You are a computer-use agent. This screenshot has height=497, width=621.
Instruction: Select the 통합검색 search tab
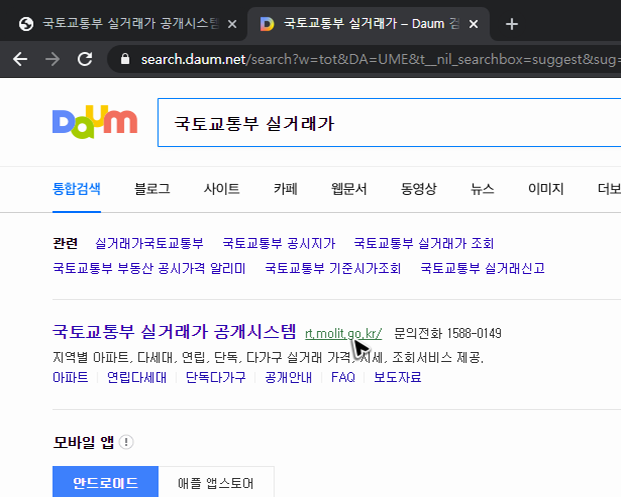click(x=76, y=189)
